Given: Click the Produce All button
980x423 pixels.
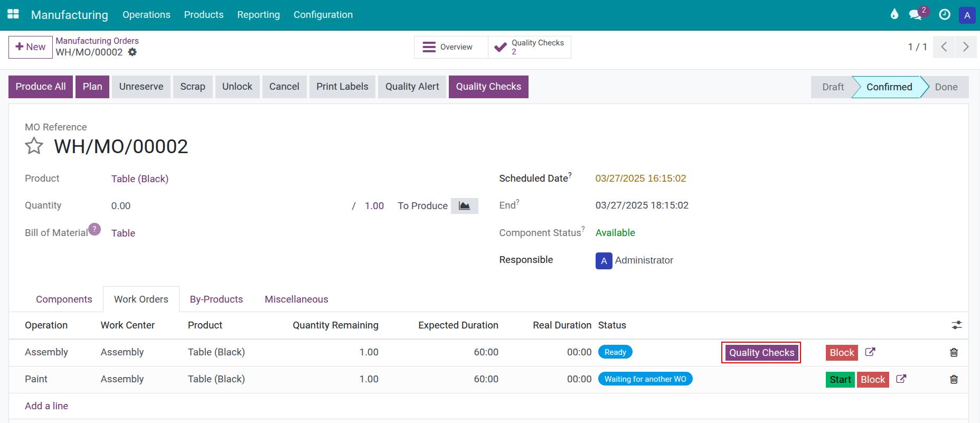Looking at the screenshot, I should (x=41, y=87).
